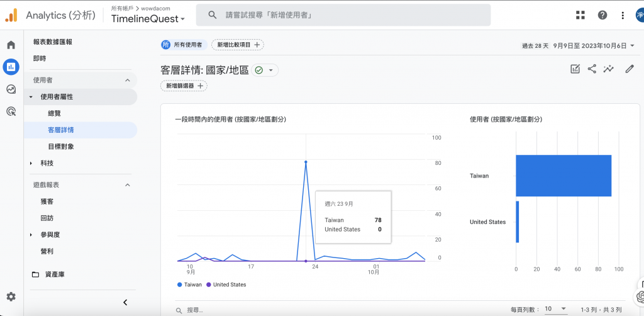Select 客層詳情 in sidebar

coord(80,130)
